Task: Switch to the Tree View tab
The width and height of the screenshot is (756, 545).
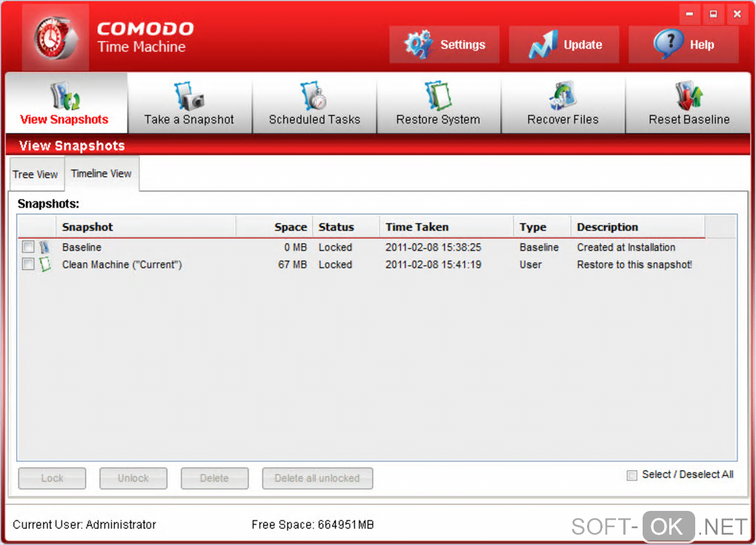Action: [x=35, y=174]
